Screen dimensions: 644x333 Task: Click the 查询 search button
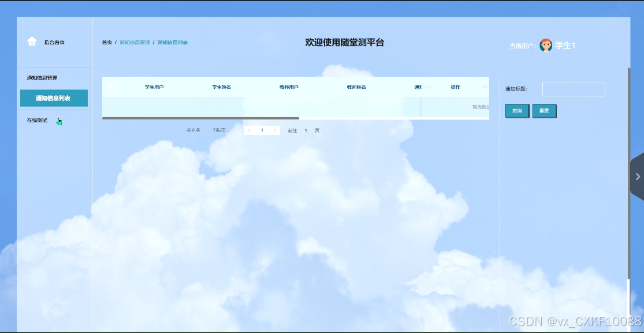pos(517,111)
